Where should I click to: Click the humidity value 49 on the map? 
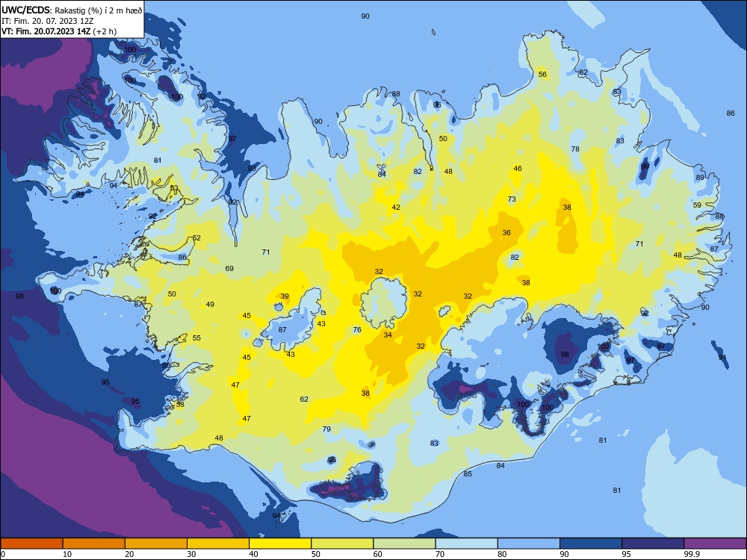(210, 305)
